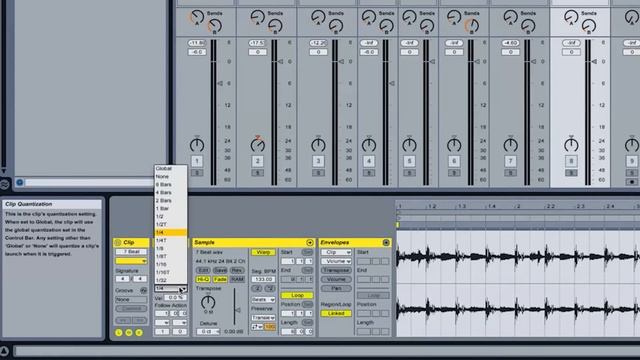Adjust the pan knob on track 6

pos(454,145)
